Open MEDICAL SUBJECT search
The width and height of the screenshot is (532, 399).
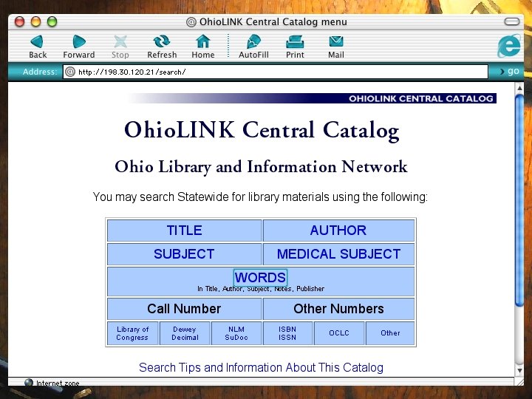click(338, 253)
